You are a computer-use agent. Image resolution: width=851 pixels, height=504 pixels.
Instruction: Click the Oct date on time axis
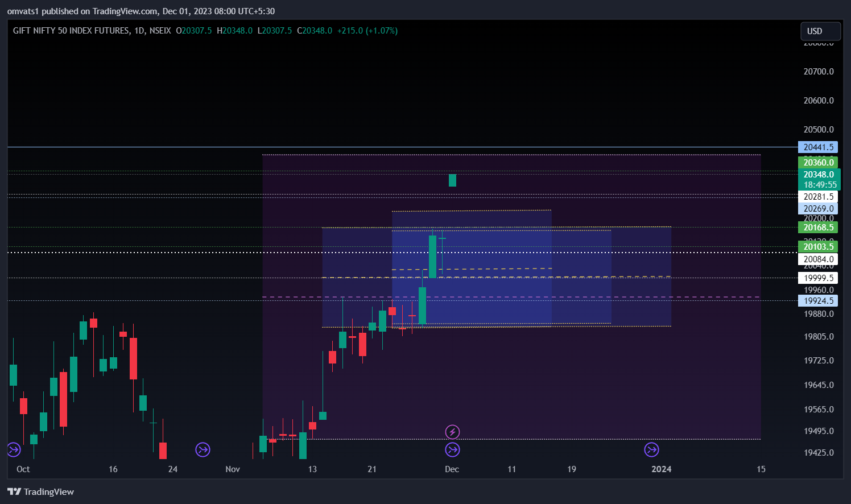tap(23, 469)
